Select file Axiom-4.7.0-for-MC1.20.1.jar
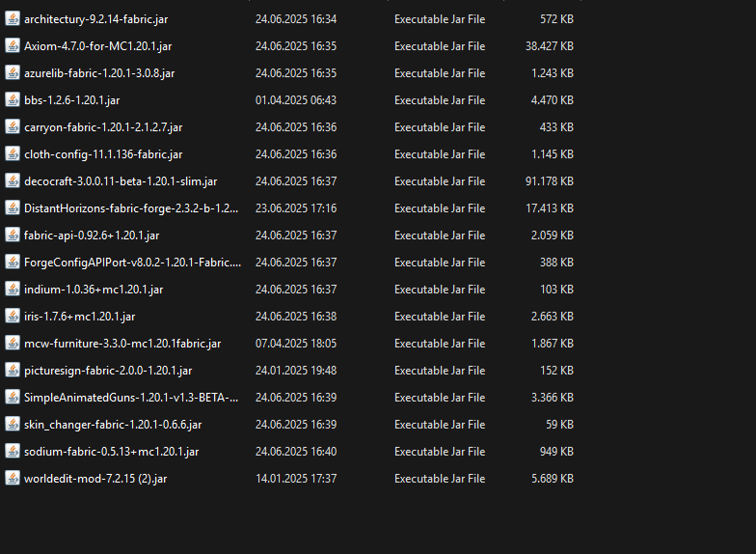The height and width of the screenshot is (554, 756). point(98,46)
